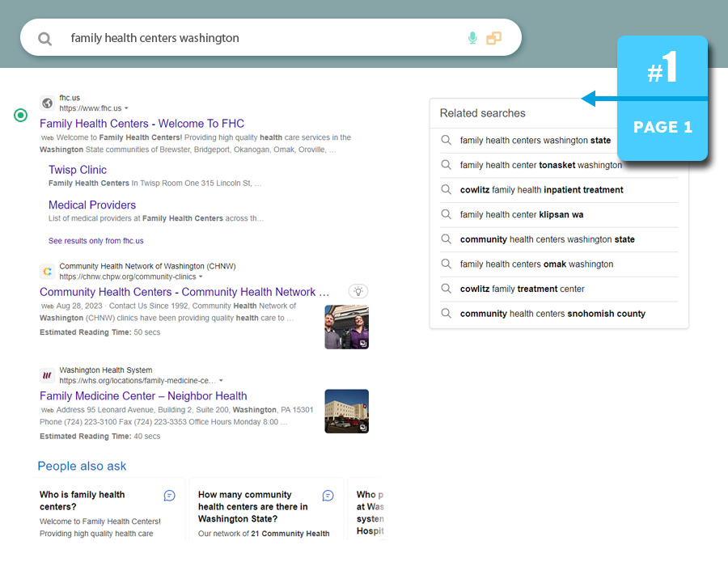
Task: Click "Estimated Reading Time: 40 secs" text
Action: (x=99, y=436)
